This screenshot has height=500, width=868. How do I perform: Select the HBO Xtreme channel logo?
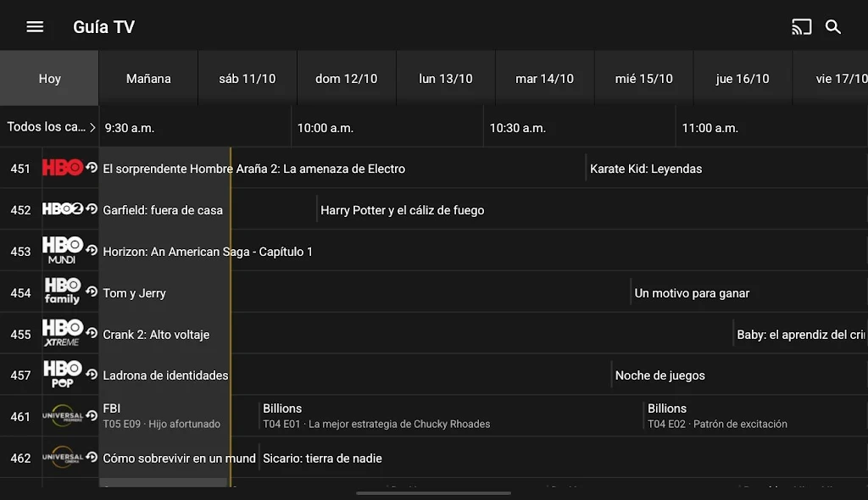tap(63, 334)
